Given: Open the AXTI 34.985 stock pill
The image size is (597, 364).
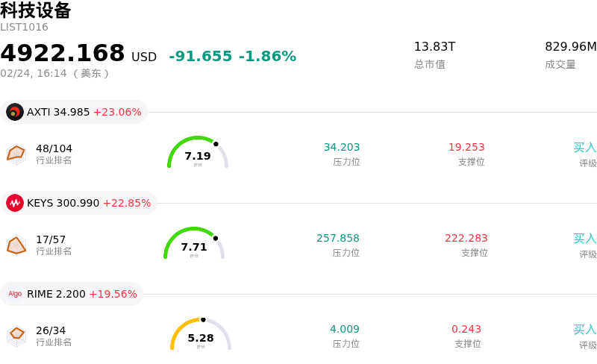Looking at the screenshot, I should tap(74, 112).
